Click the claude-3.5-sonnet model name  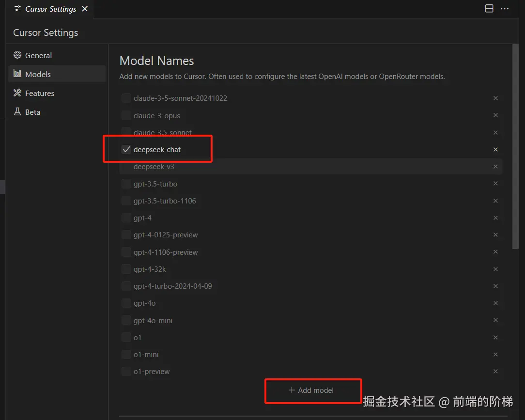tap(162, 133)
